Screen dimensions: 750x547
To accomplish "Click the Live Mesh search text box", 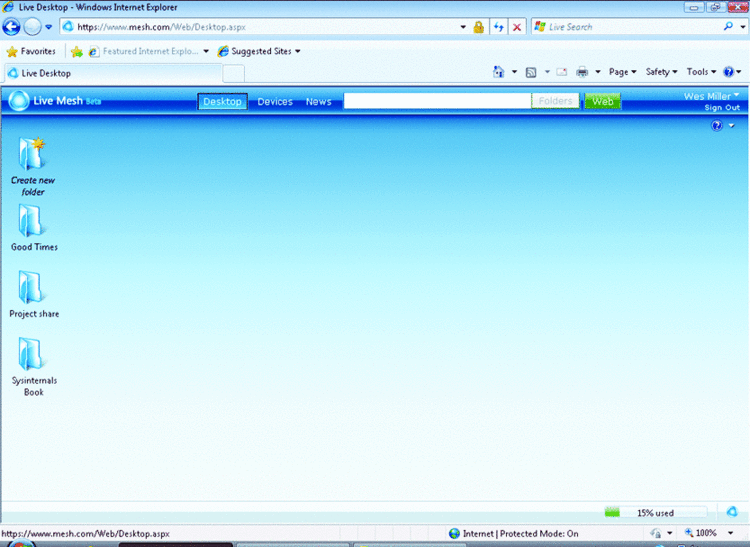I will (x=437, y=101).
